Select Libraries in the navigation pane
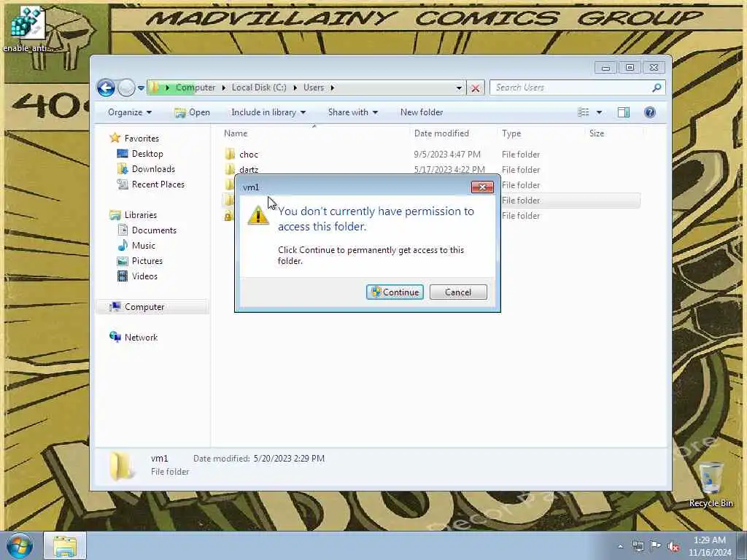The width and height of the screenshot is (747, 560). click(141, 215)
